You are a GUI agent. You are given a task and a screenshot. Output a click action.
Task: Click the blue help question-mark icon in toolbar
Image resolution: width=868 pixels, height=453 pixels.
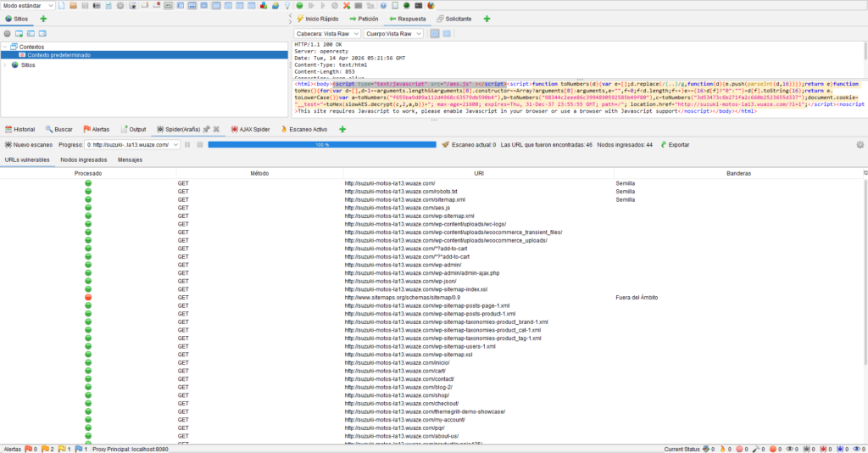pos(382,6)
